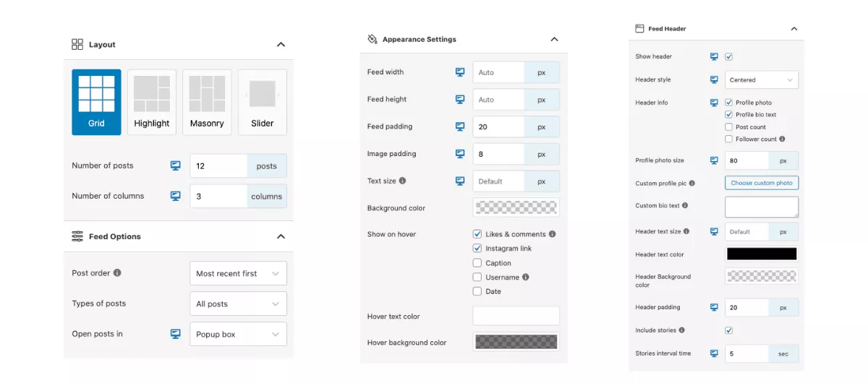The height and width of the screenshot is (383, 868).
Task: Open the black Header text color swatch
Action: (x=762, y=254)
